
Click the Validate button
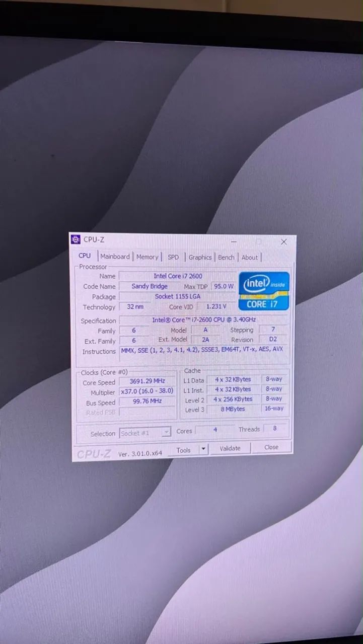tap(230, 448)
